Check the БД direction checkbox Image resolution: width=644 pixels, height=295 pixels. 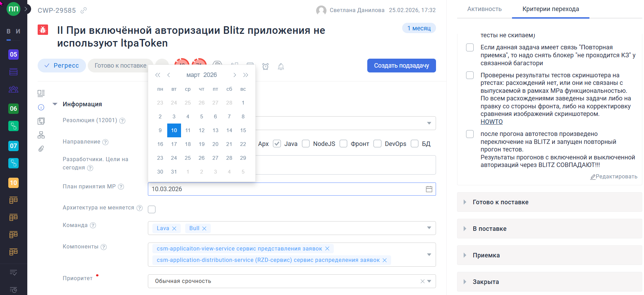pyautogui.click(x=415, y=144)
